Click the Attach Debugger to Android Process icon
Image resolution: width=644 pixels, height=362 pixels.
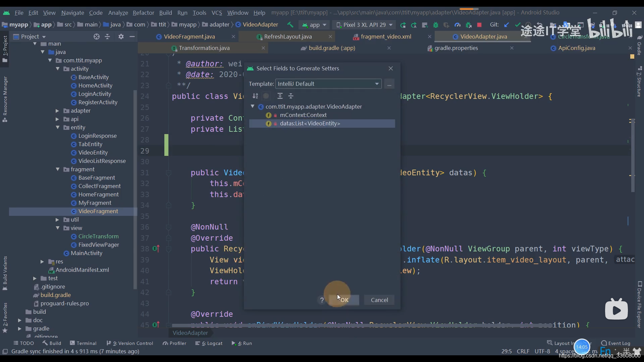tap(469, 25)
